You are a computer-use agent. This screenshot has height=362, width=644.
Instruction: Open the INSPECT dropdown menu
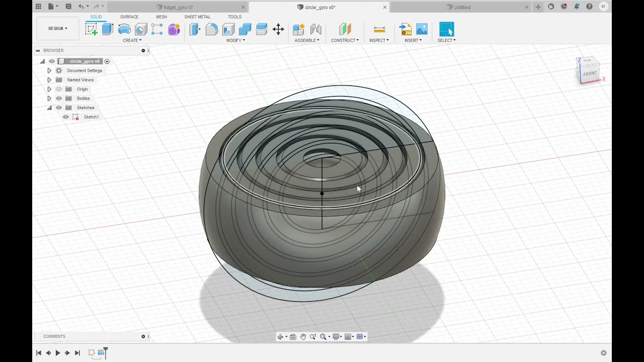(x=379, y=40)
